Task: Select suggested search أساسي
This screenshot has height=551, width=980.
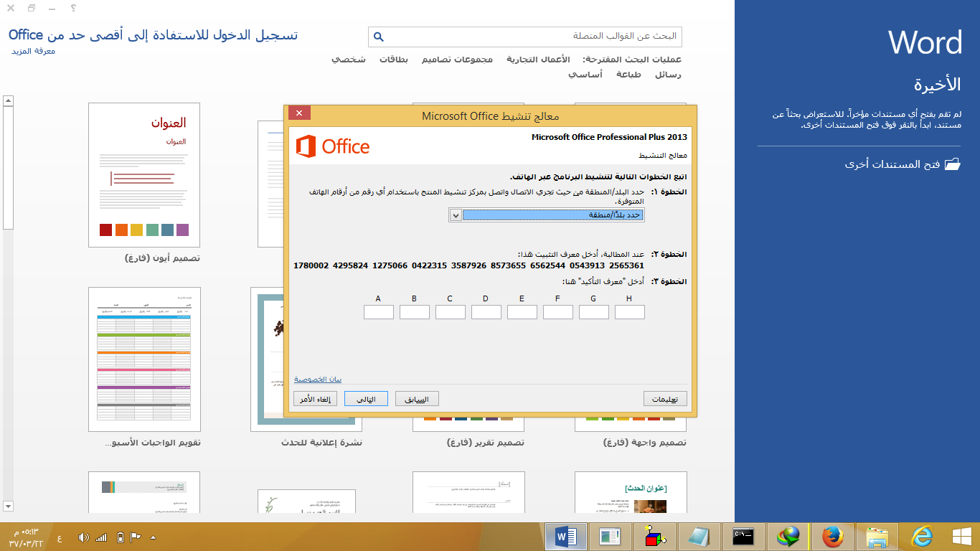Action: coord(585,75)
